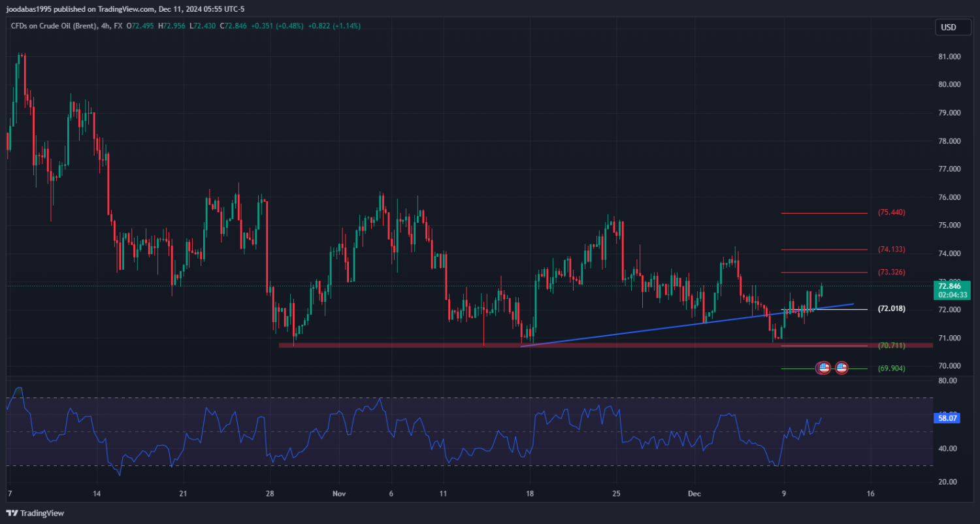Click the 81.000 mark on the price scale
The width and height of the screenshot is (980, 524).
click(x=949, y=57)
